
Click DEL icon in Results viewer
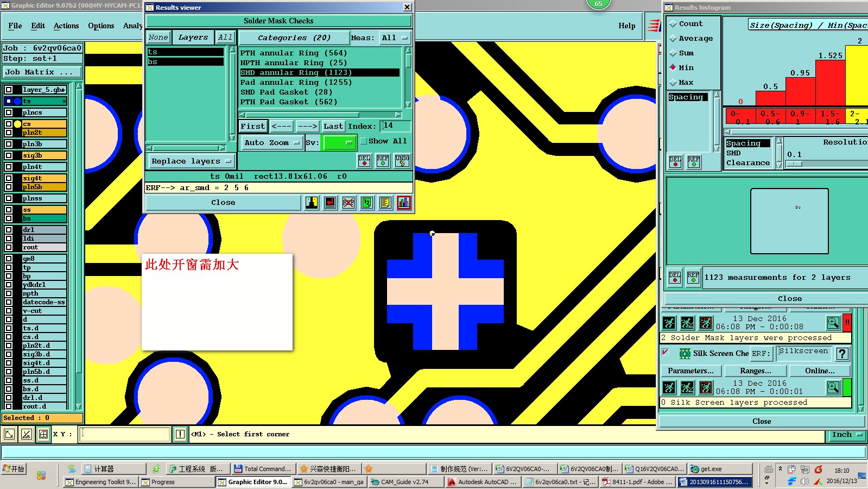pyautogui.click(x=364, y=160)
